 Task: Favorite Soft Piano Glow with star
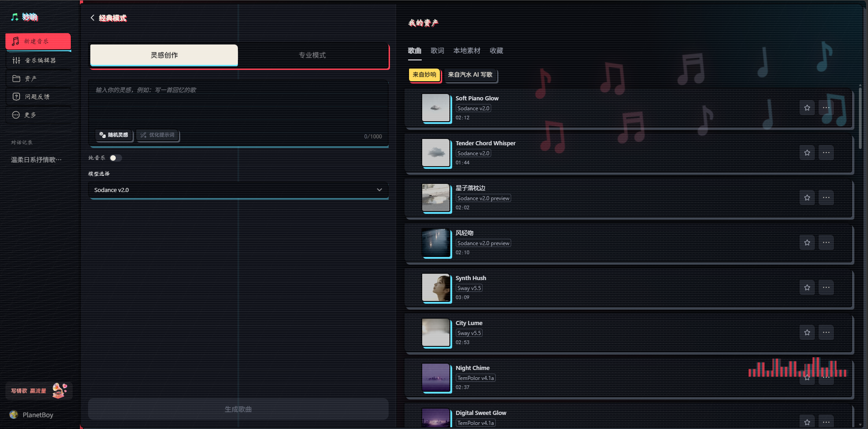[807, 108]
